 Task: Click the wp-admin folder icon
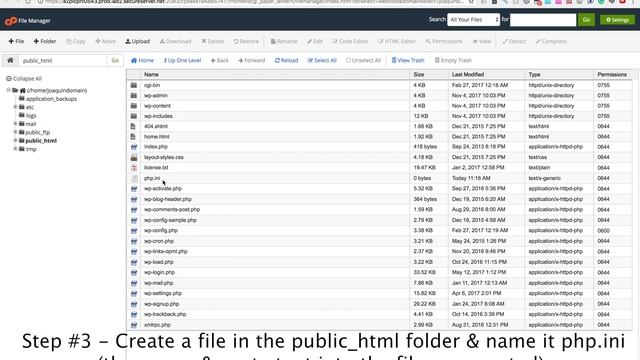pyautogui.click(x=134, y=96)
